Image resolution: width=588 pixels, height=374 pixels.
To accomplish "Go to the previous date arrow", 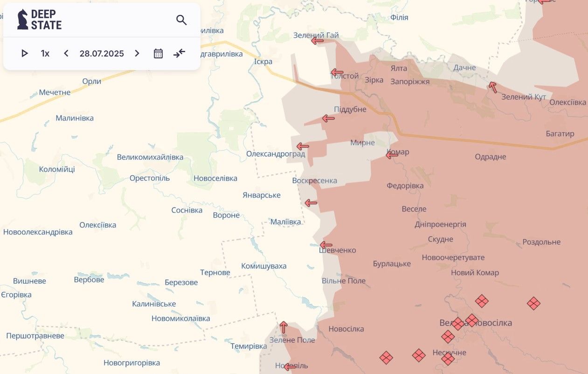I will click(66, 53).
